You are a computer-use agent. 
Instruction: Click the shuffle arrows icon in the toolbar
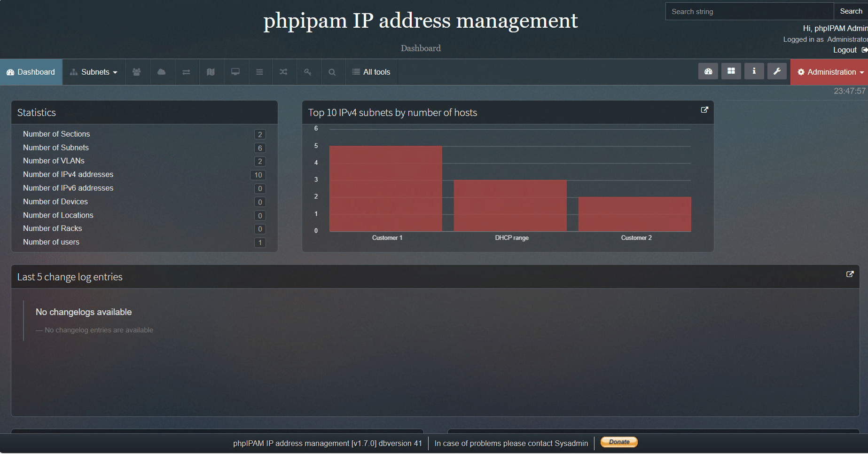(x=283, y=72)
